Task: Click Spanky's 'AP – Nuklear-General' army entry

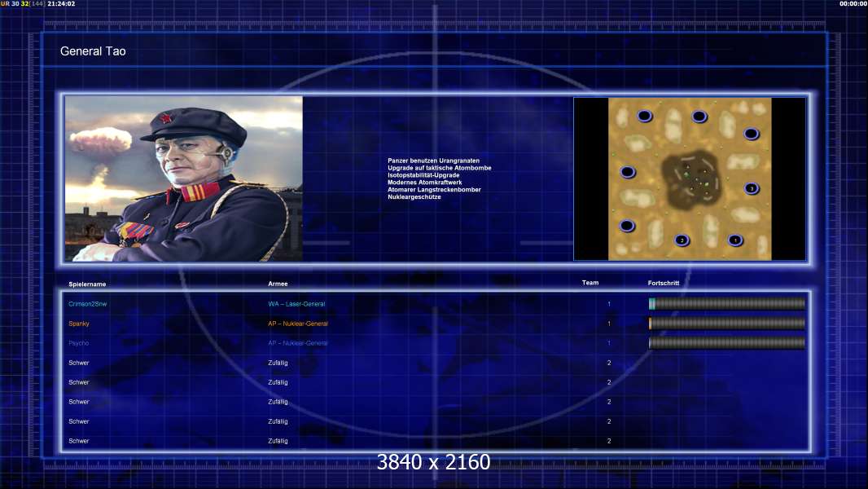Action: [x=298, y=324]
